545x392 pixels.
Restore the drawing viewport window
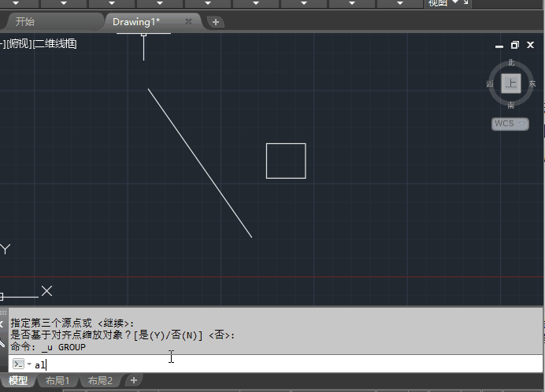[515, 45]
